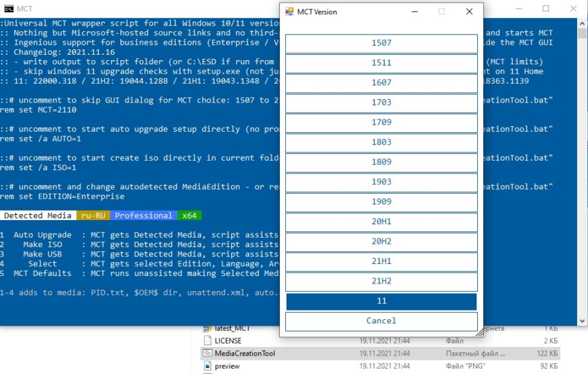
Task: Pick Windows version 1607
Action: 381,83
